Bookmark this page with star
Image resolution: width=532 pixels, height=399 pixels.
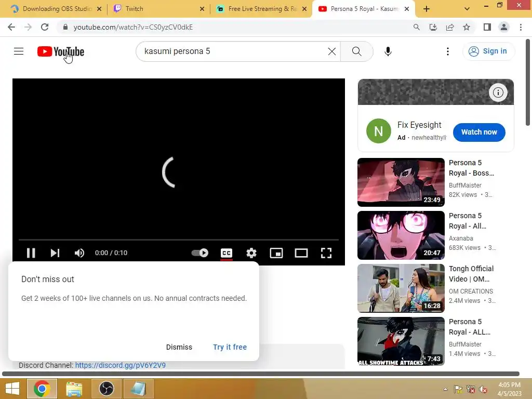(467, 27)
